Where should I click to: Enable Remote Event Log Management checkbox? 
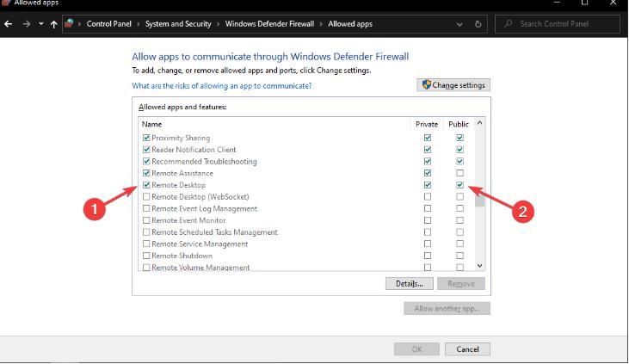146,208
